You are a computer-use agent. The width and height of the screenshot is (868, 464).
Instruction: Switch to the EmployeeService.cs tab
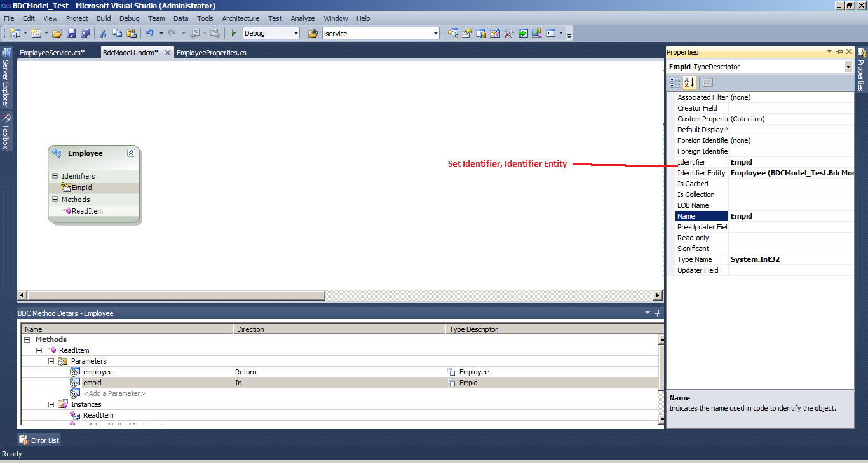click(52, 53)
